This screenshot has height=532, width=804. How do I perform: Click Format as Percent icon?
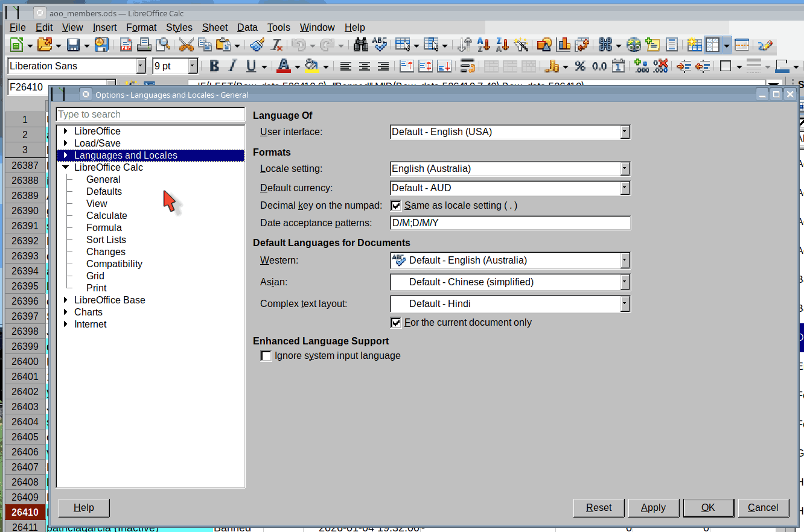tap(580, 66)
